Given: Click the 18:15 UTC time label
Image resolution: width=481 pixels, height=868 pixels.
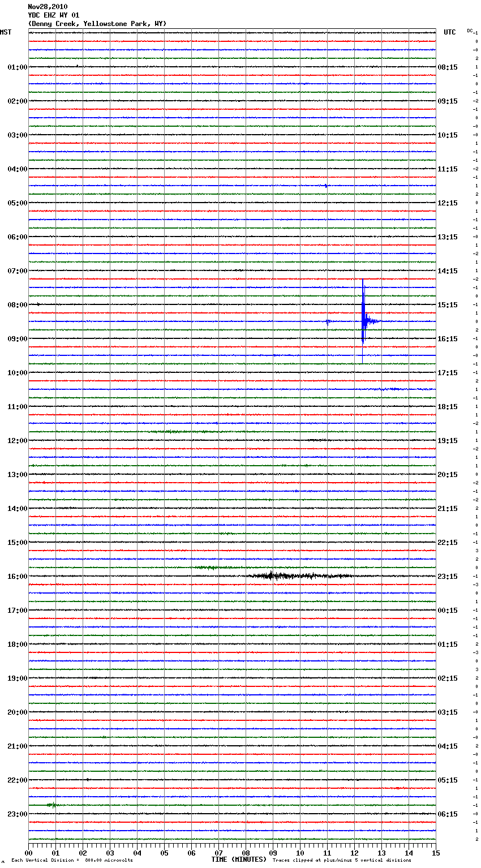Looking at the screenshot, I should [448, 407].
